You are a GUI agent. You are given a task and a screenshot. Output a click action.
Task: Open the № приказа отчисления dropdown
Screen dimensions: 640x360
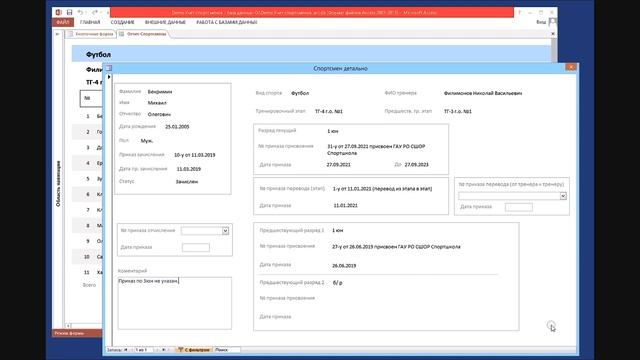(225, 231)
